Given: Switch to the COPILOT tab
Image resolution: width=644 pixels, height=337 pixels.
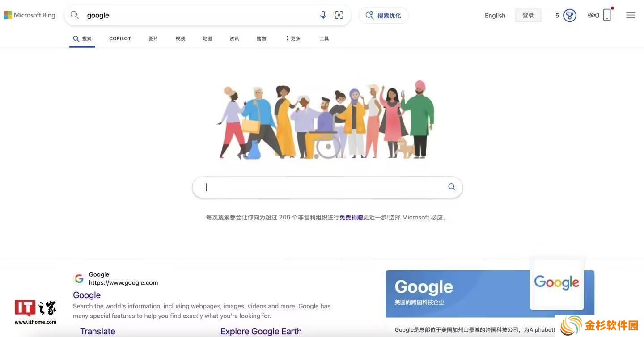Looking at the screenshot, I should (x=120, y=38).
